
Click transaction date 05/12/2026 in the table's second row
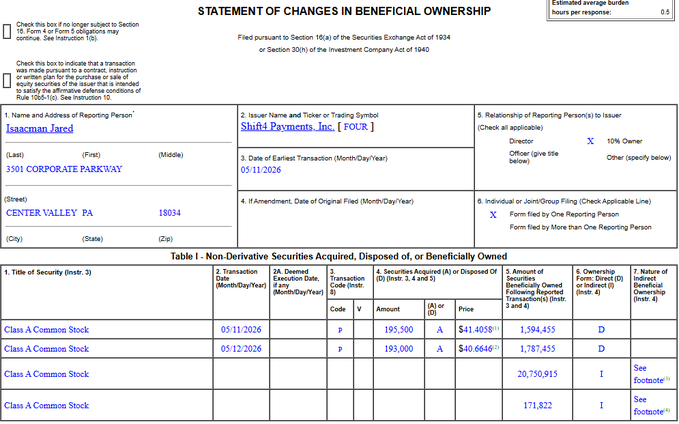tap(241, 349)
